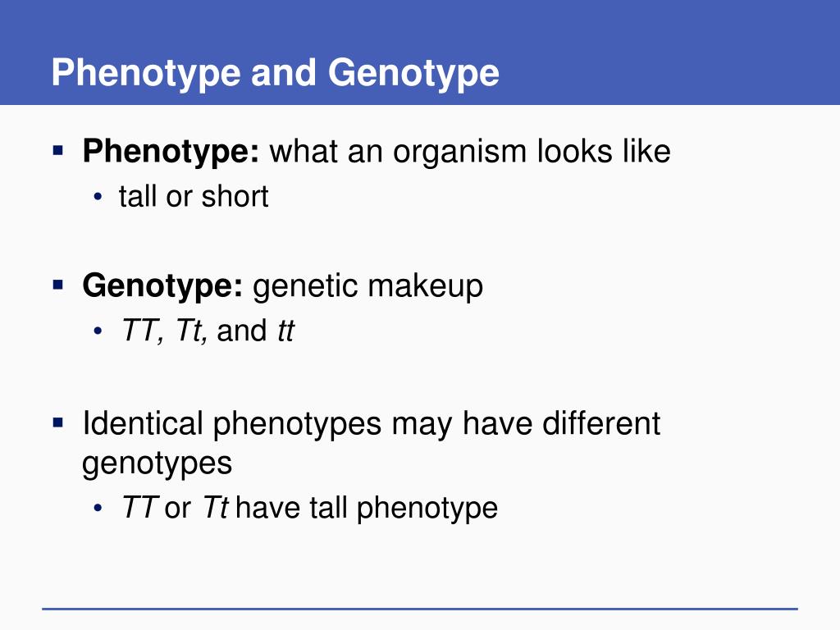This screenshot has width=840, height=630.
Task: Click the bold word Genotype:
Action: coord(163,286)
